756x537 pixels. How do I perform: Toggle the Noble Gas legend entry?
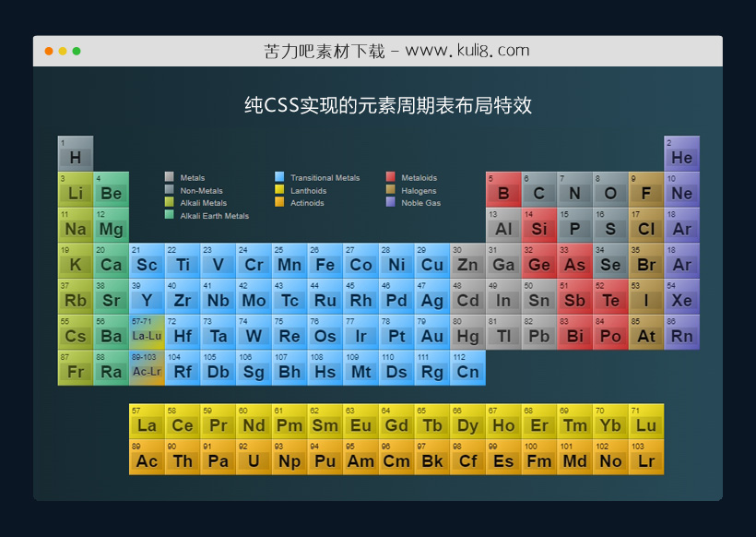(414, 203)
